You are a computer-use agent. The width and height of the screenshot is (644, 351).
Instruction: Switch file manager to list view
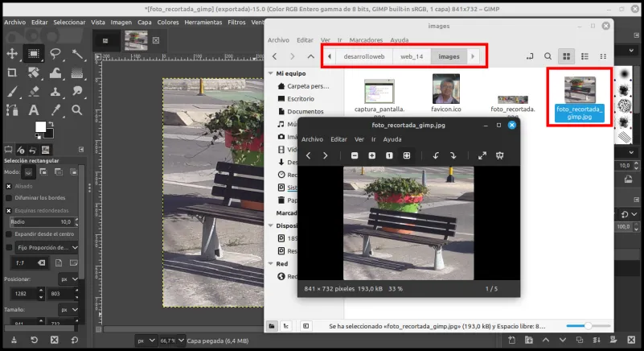[x=585, y=56]
